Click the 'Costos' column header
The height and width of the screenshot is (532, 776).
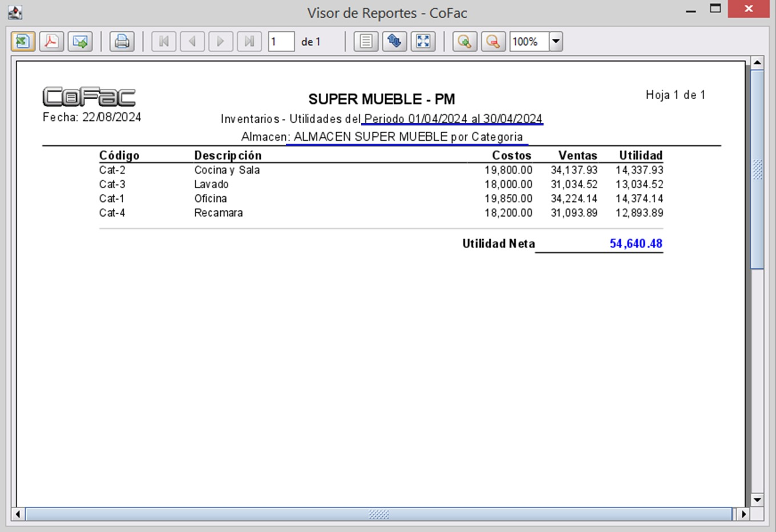512,155
